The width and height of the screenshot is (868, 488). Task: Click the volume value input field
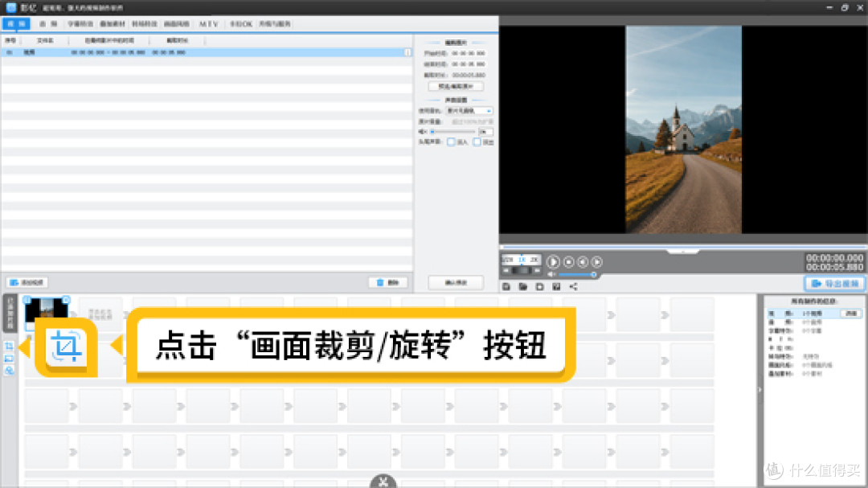click(x=486, y=132)
